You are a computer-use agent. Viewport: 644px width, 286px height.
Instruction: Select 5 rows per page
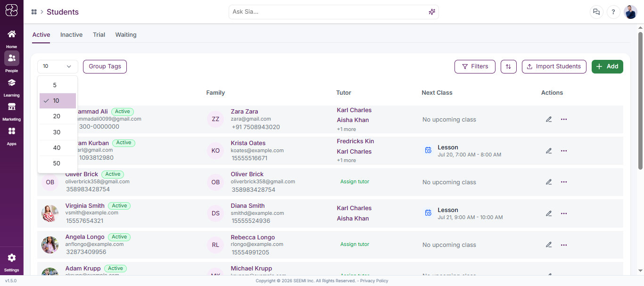58,85
